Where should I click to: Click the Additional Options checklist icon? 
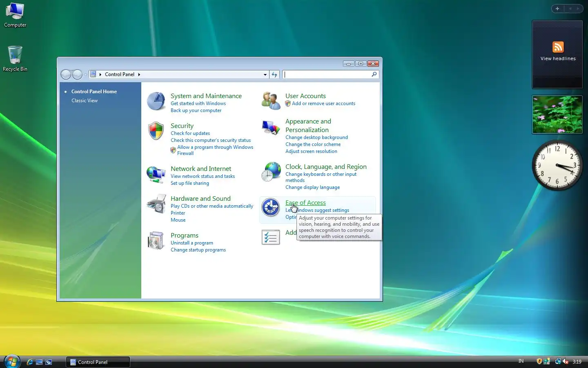point(271,238)
